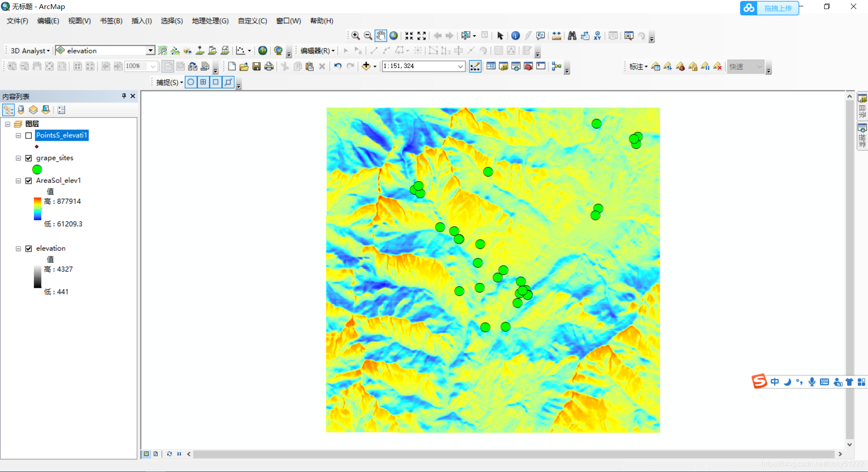Create a new map document
868x472 pixels.
point(232,66)
